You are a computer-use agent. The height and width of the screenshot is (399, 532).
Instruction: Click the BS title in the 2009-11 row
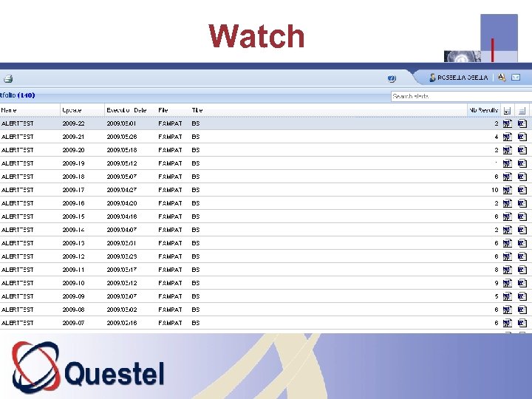point(195,270)
